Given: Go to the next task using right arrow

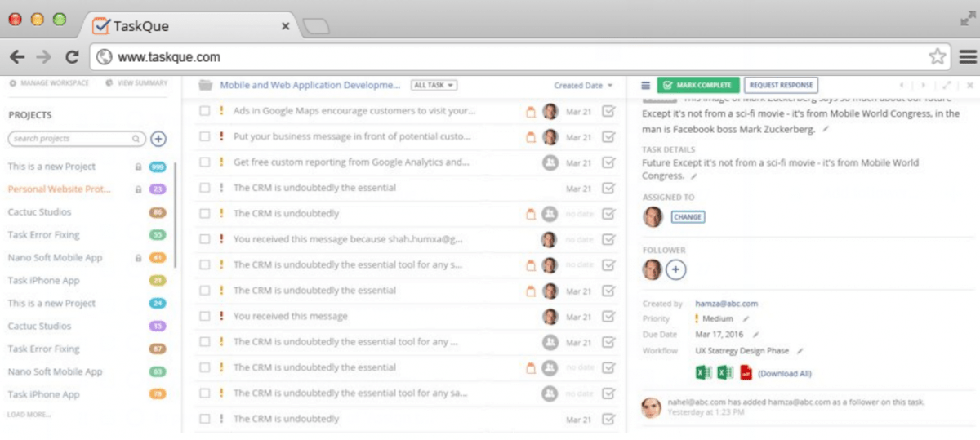Looking at the screenshot, I should [x=924, y=85].
